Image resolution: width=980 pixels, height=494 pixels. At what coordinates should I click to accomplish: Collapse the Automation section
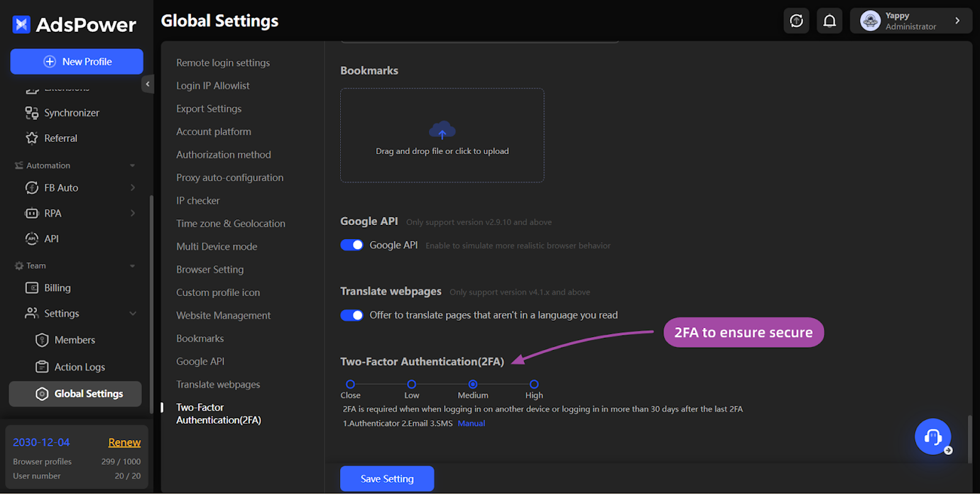click(132, 165)
